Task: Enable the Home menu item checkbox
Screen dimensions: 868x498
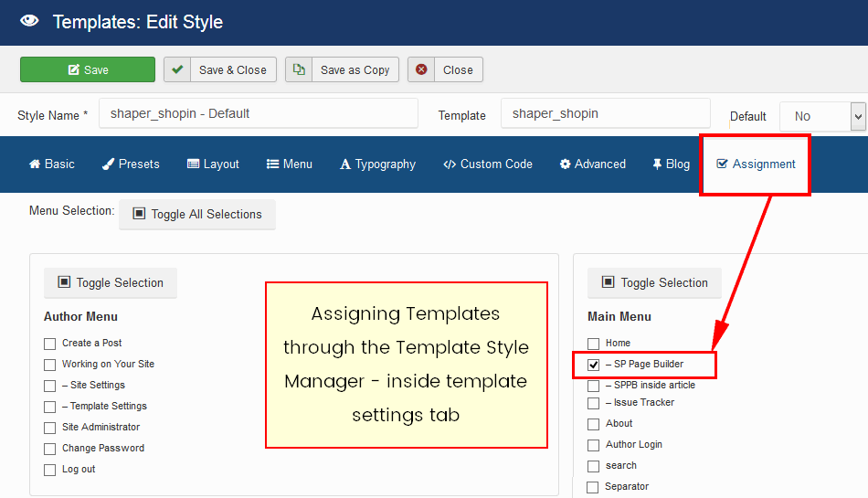Action: tap(594, 344)
